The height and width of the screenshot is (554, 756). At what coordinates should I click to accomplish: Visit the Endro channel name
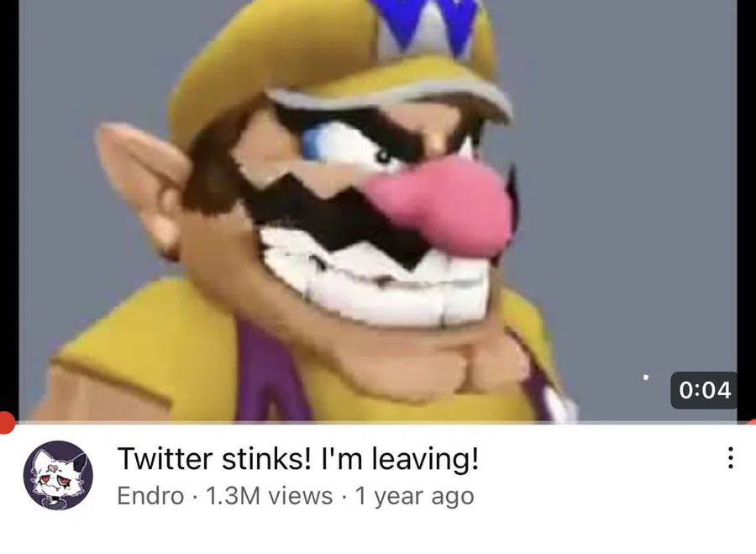(150, 496)
